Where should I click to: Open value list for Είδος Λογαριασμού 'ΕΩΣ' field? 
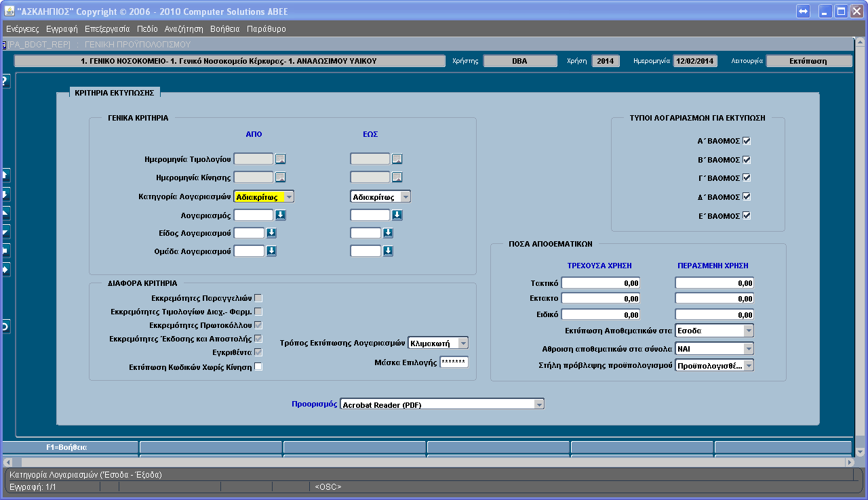[x=388, y=233]
